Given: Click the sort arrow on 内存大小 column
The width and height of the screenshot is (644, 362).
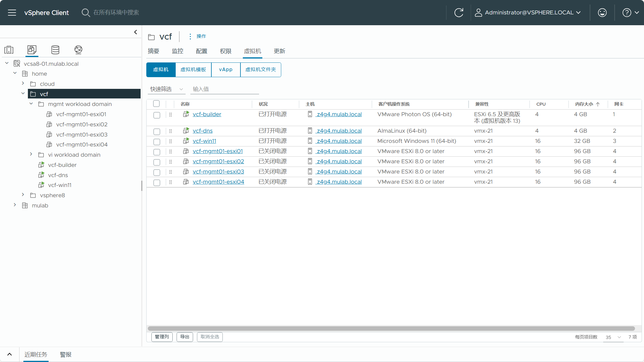Looking at the screenshot, I should [598, 104].
